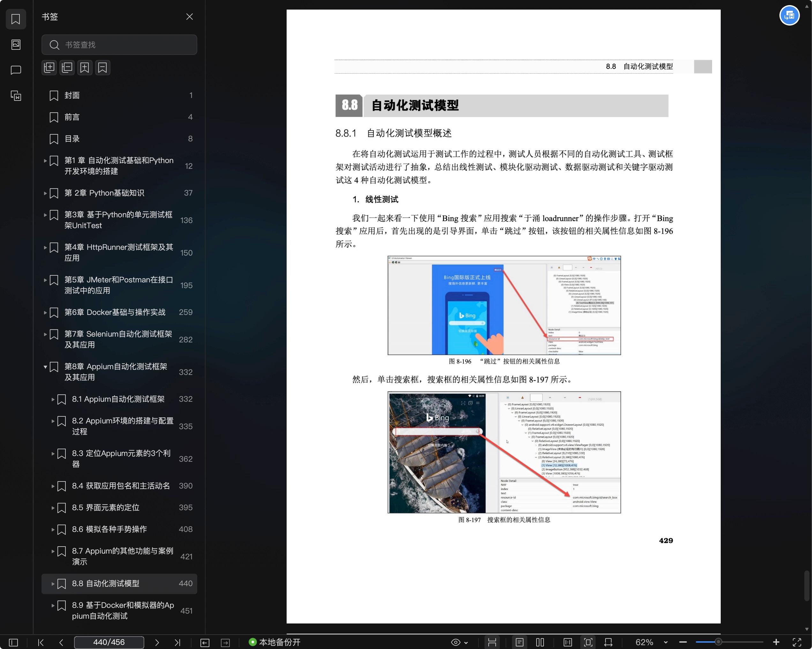Click the remove bookmark icon
Viewport: 812px width, 649px height.
click(102, 68)
